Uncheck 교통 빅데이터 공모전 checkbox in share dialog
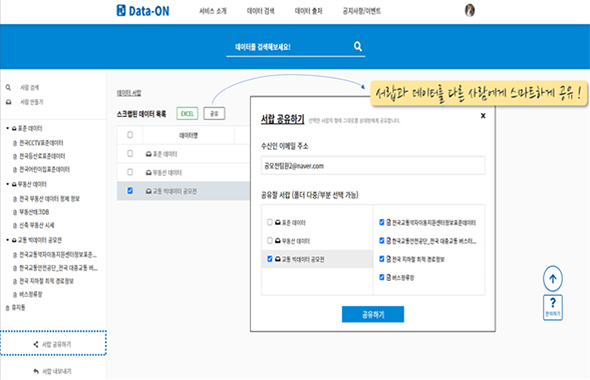The width and height of the screenshot is (590, 380). (x=269, y=259)
